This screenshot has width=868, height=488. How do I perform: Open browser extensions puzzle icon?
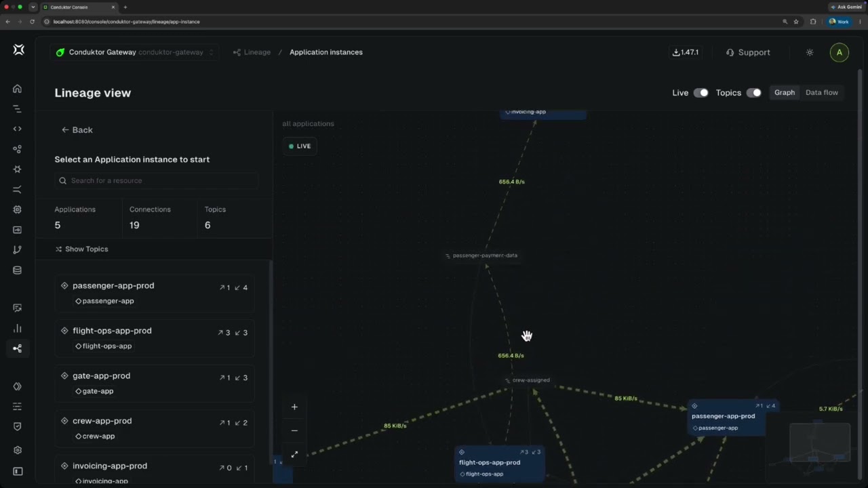coord(813,22)
